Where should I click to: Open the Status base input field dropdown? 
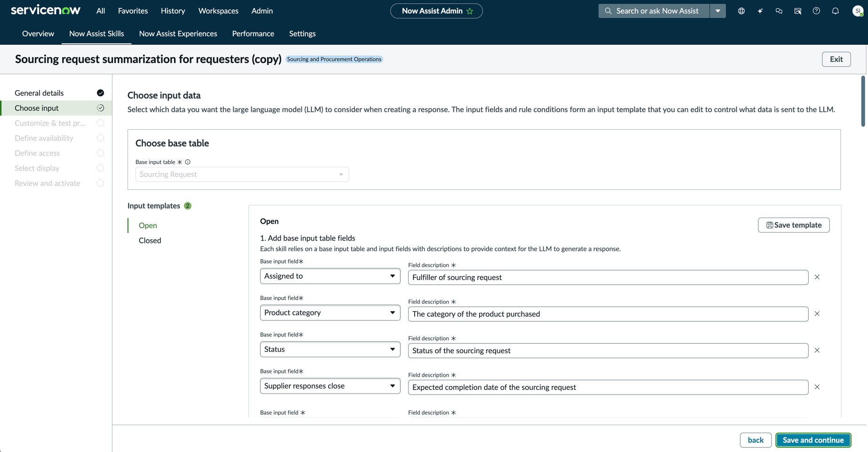330,349
